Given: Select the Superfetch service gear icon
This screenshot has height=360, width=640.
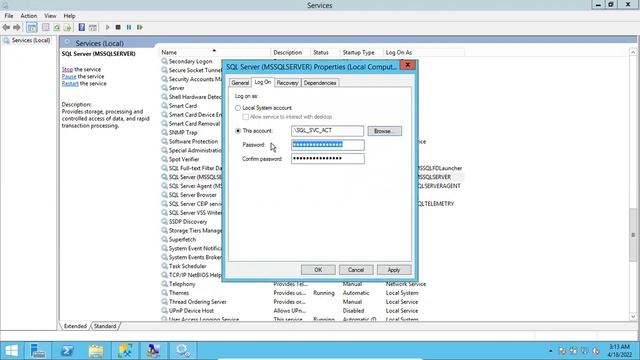Looking at the screenshot, I should pyautogui.click(x=164, y=240).
